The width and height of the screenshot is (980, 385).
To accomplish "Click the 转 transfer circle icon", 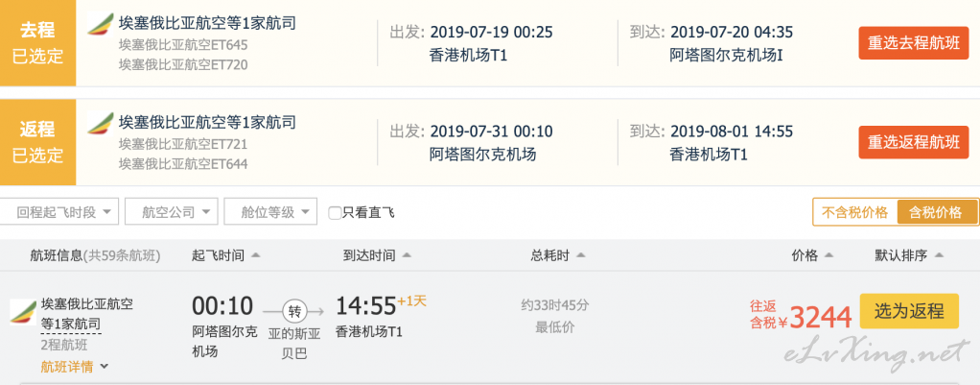I will (x=293, y=310).
